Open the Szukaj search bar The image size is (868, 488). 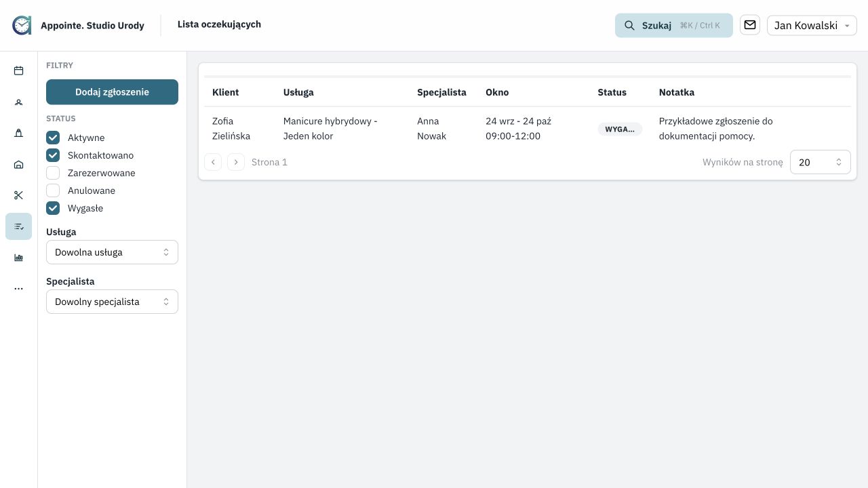click(674, 26)
